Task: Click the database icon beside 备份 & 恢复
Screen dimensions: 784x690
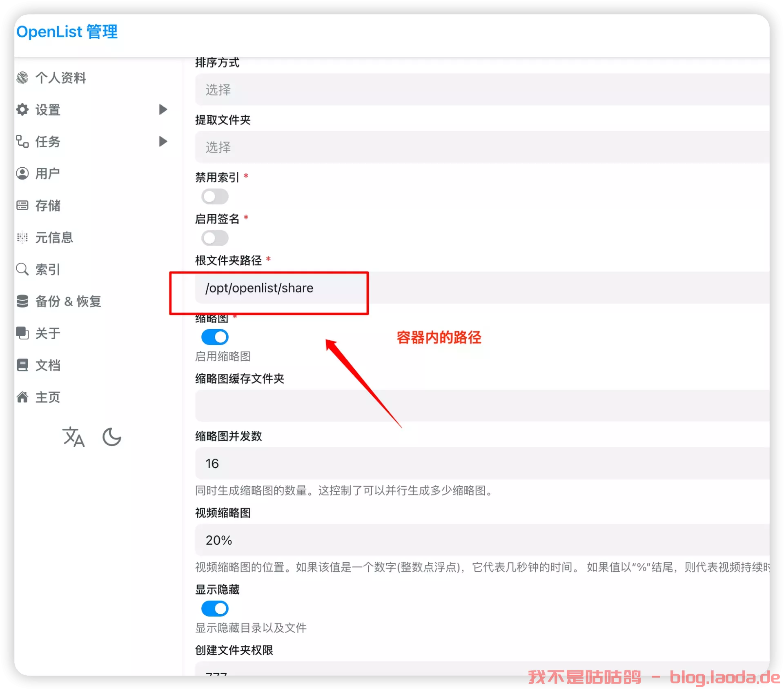Action: (22, 301)
